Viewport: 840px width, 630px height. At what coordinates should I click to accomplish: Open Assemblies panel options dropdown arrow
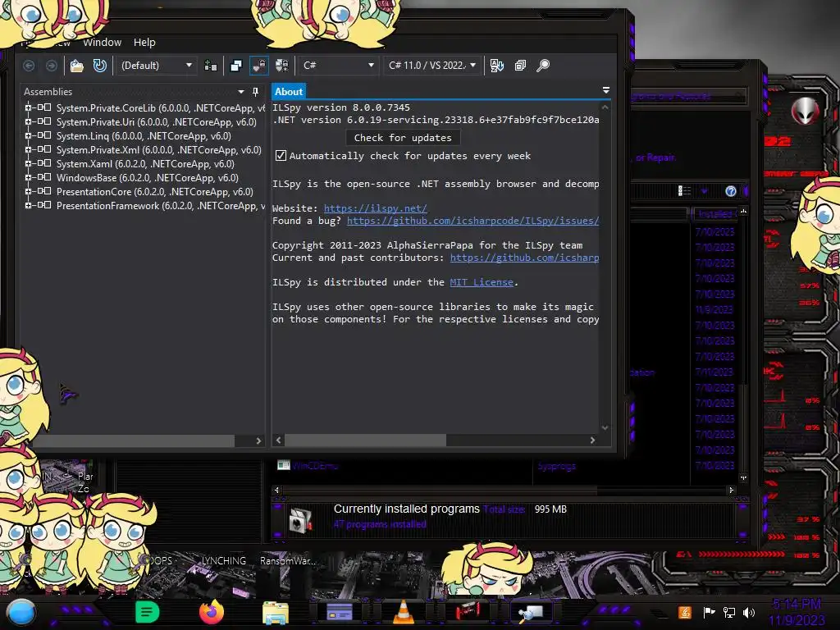[x=241, y=92]
